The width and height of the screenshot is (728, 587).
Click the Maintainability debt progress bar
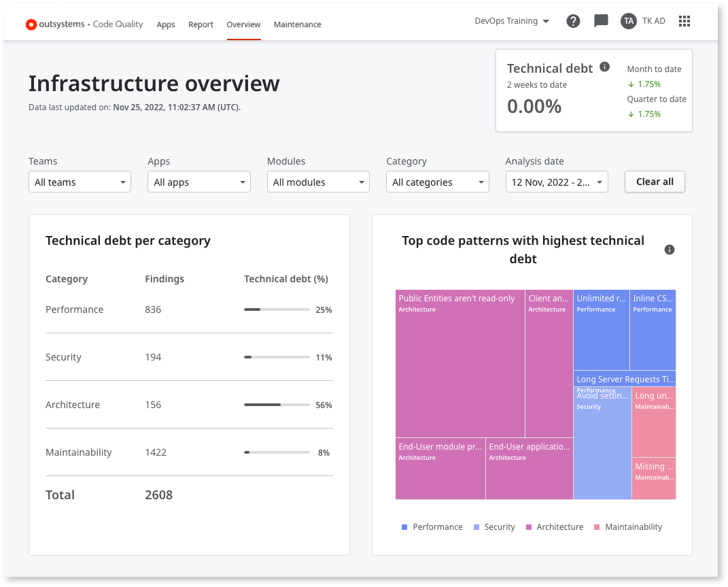click(x=277, y=452)
